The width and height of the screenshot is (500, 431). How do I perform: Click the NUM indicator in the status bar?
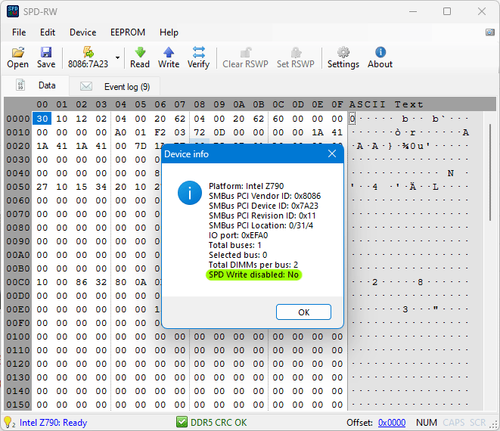point(426,423)
